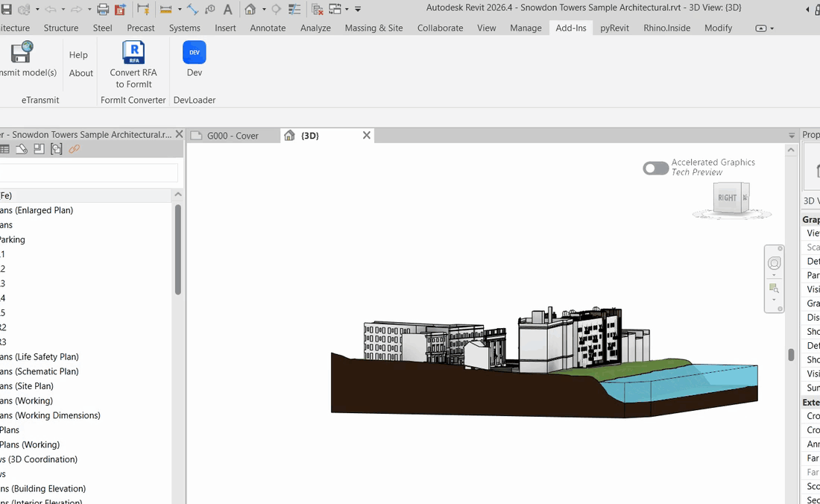Switch to the G000 - Cover view tab
Viewport: 820px width, 504px height.
[233, 136]
